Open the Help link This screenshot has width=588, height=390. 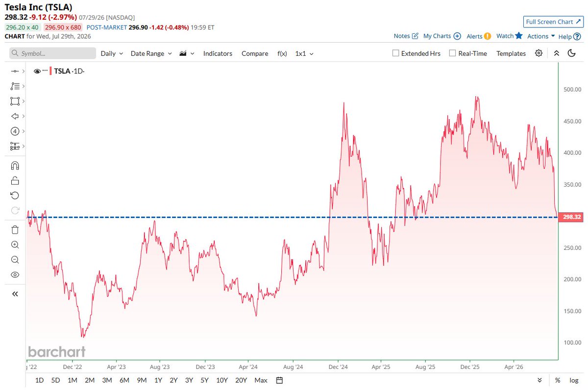tap(570, 36)
